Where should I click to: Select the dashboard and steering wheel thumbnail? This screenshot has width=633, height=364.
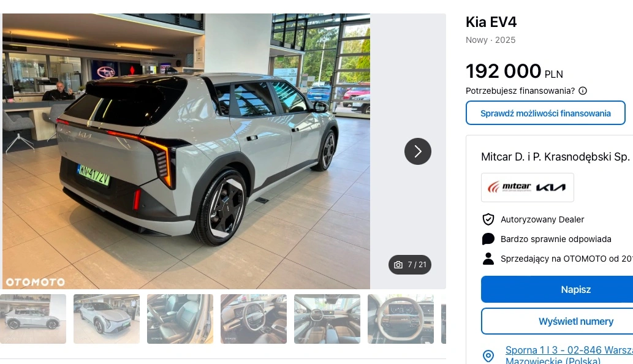(x=254, y=319)
